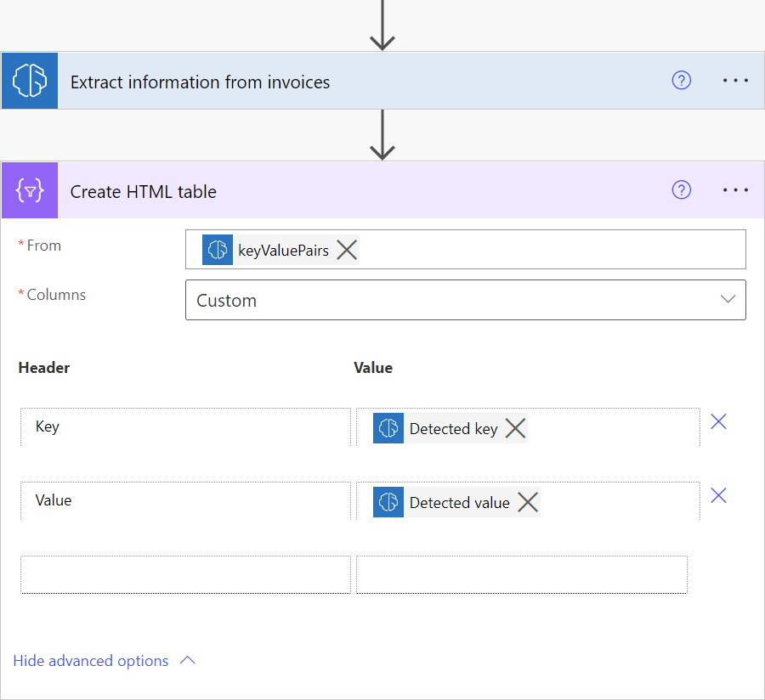Click the empty Header input field
The width and height of the screenshot is (765, 700).
click(x=185, y=574)
